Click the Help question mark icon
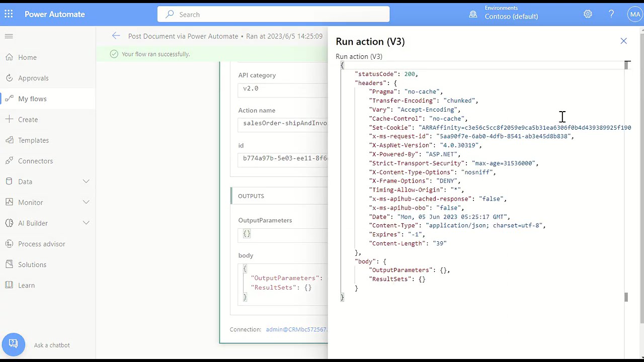 pos(611,14)
